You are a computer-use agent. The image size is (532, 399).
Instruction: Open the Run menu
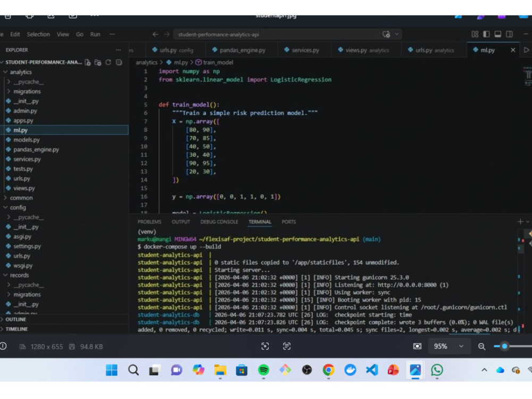point(95,34)
